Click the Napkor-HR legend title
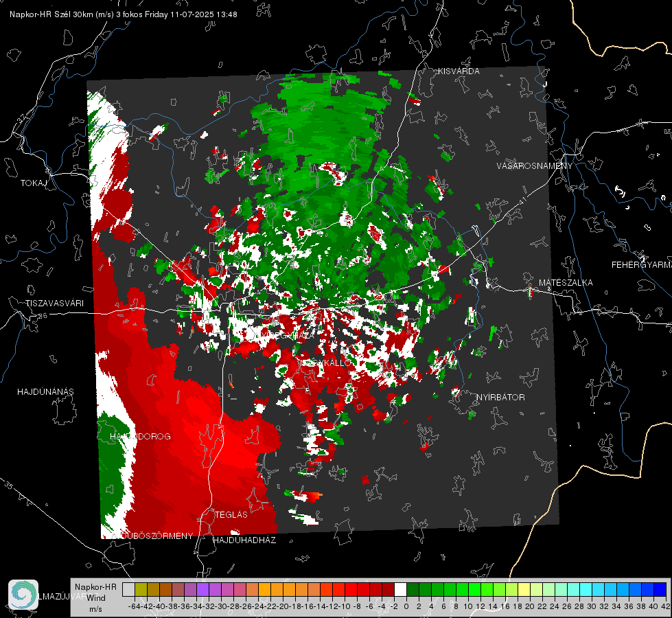672x618 pixels. (95, 587)
